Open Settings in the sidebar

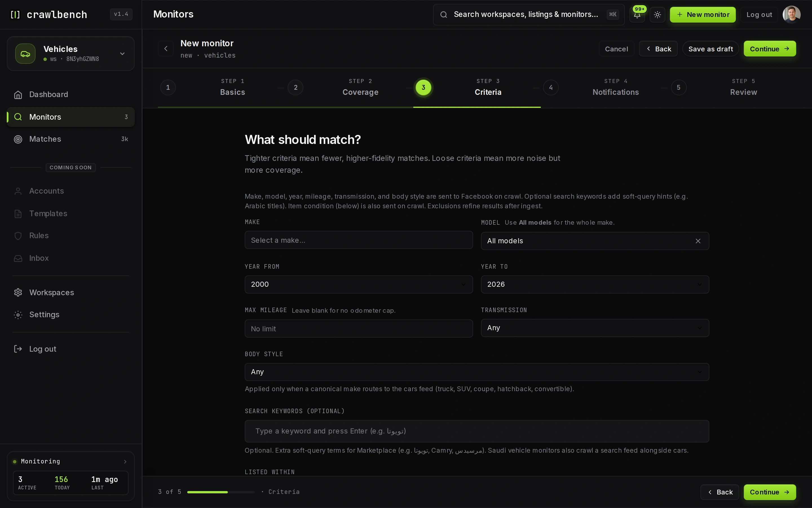point(71,314)
